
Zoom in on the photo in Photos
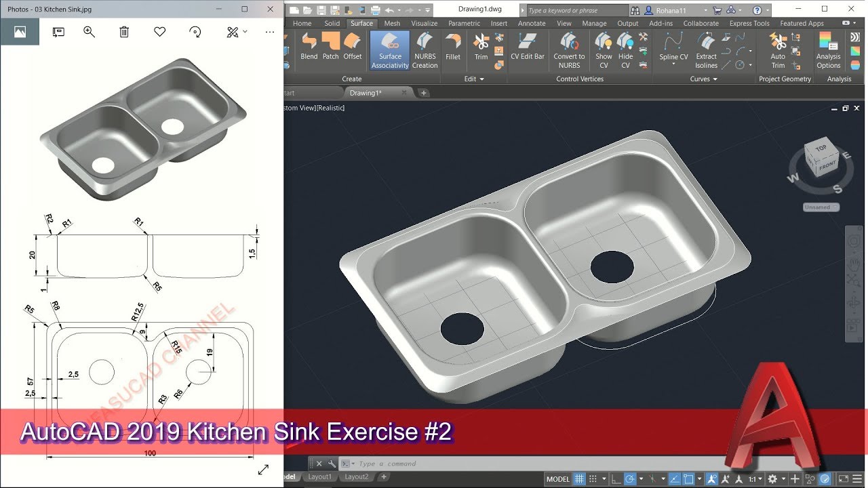click(89, 32)
